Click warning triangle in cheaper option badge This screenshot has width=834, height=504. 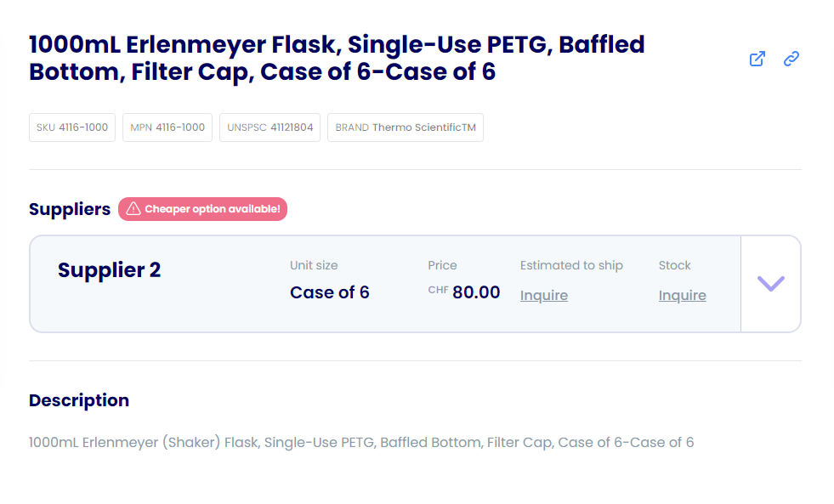click(x=133, y=209)
